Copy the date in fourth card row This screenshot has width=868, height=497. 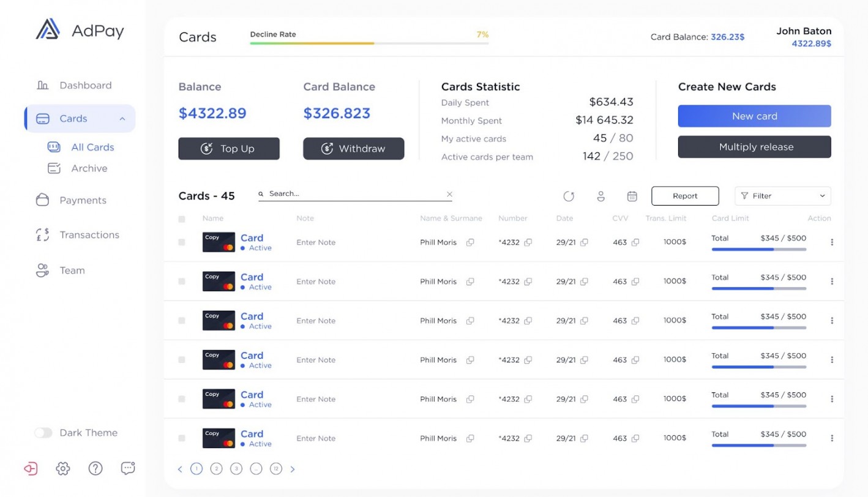pyautogui.click(x=584, y=360)
